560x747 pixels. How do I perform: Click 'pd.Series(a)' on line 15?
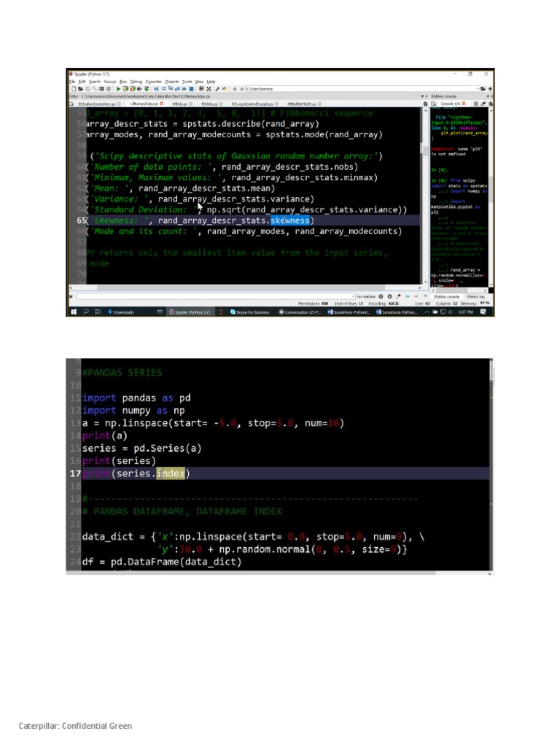point(168,449)
